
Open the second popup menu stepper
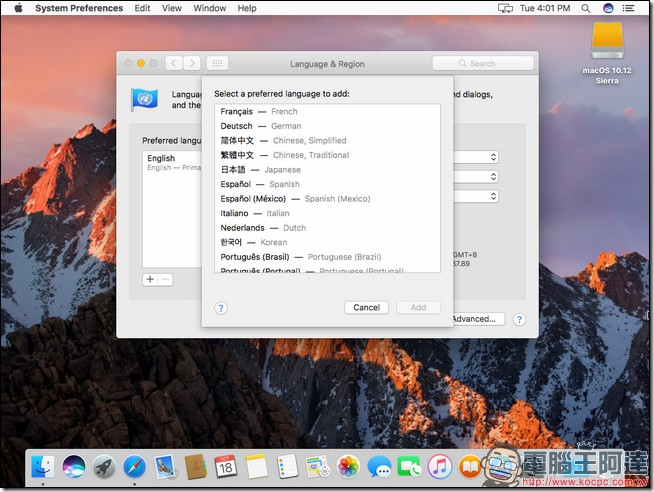(x=493, y=177)
